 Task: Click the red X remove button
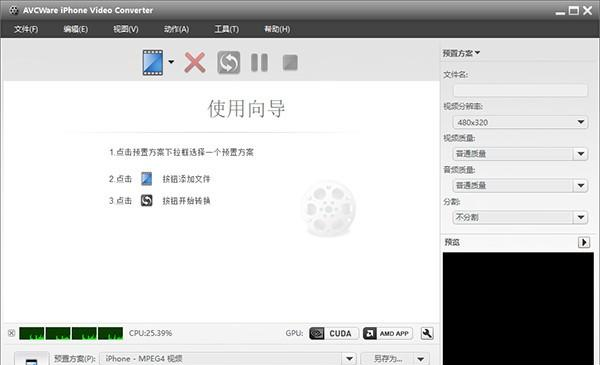click(x=195, y=63)
